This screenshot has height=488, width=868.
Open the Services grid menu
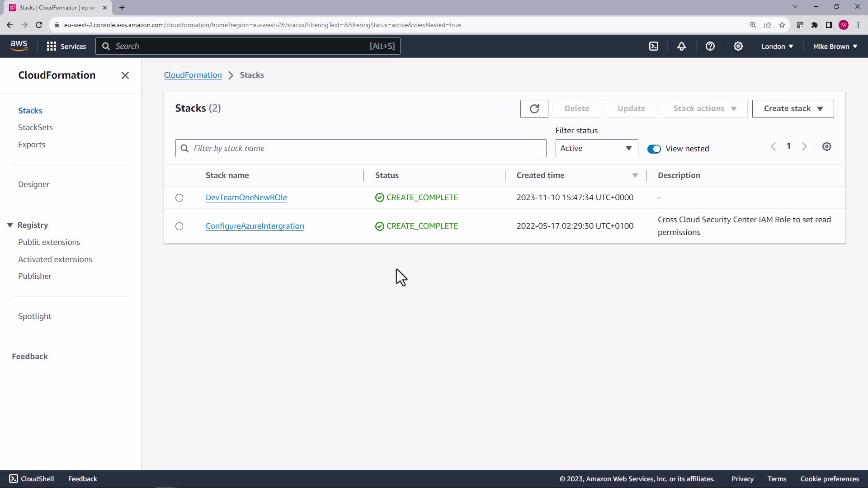coord(66,46)
